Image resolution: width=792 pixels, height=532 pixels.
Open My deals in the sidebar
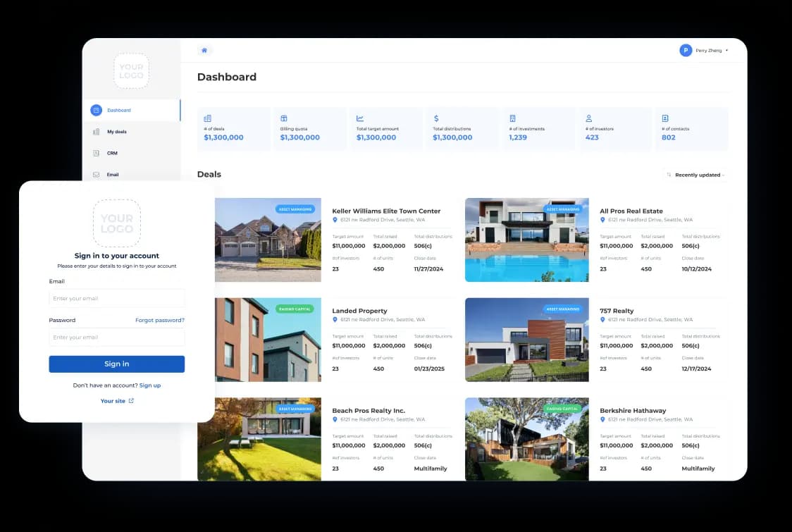click(x=116, y=132)
